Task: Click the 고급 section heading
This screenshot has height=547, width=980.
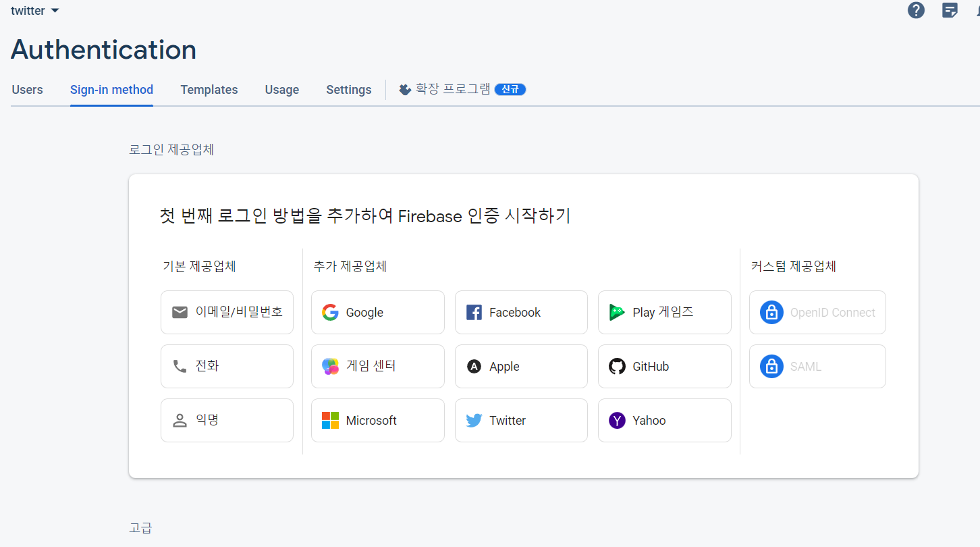Action: [140, 527]
